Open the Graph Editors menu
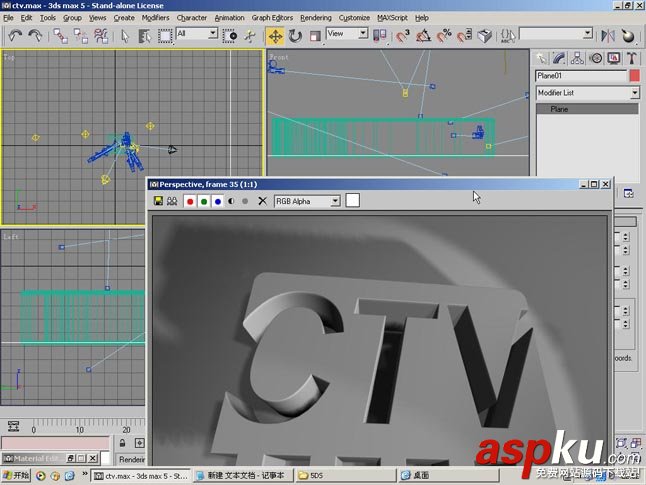This screenshot has height=485, width=646. [272, 18]
